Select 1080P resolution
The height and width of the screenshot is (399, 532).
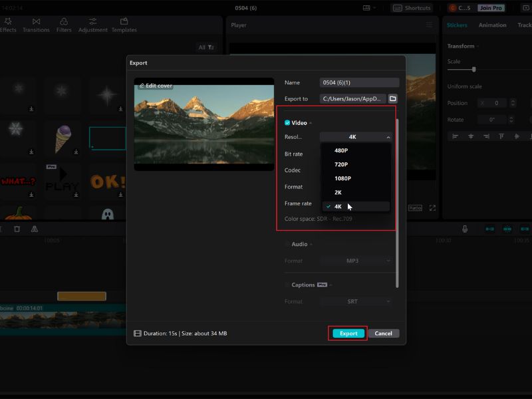click(x=356, y=178)
